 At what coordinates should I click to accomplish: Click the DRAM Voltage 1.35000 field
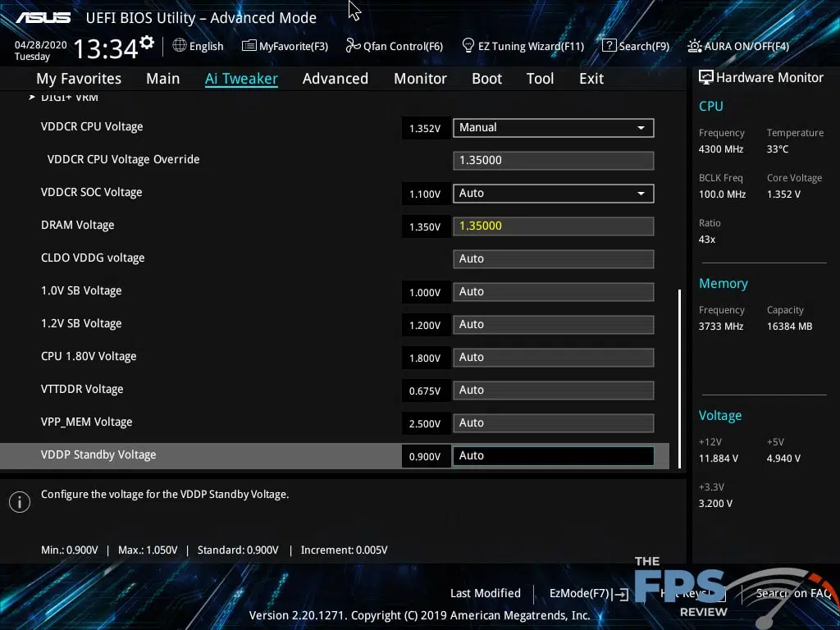pos(554,226)
